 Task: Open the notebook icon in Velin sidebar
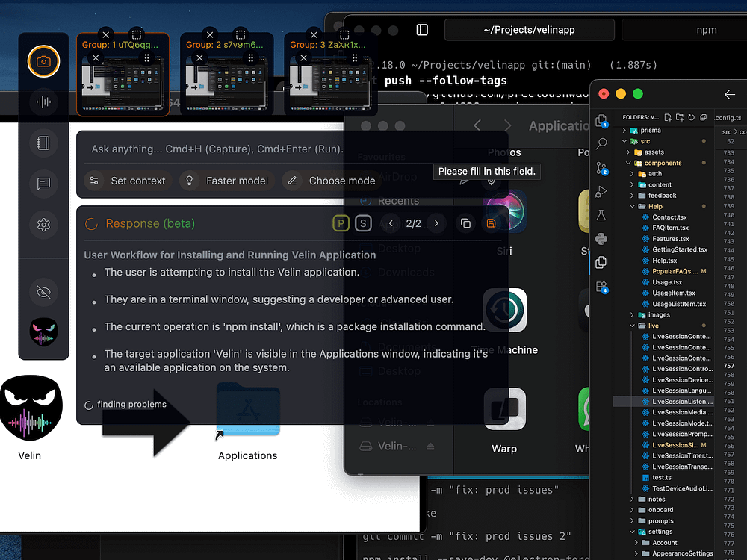(x=43, y=143)
